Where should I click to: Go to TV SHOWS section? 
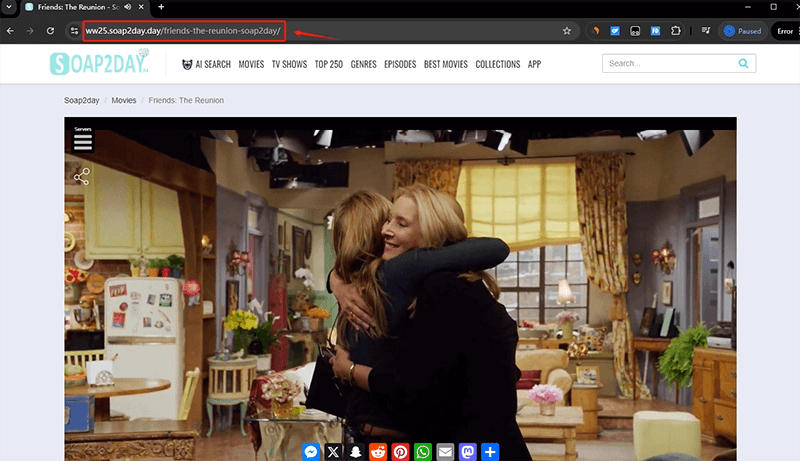point(290,64)
